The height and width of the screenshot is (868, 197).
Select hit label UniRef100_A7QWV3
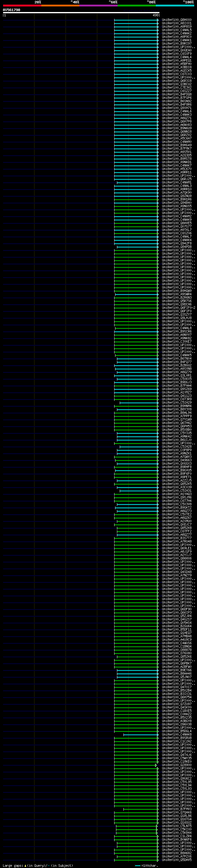coord(176,457)
